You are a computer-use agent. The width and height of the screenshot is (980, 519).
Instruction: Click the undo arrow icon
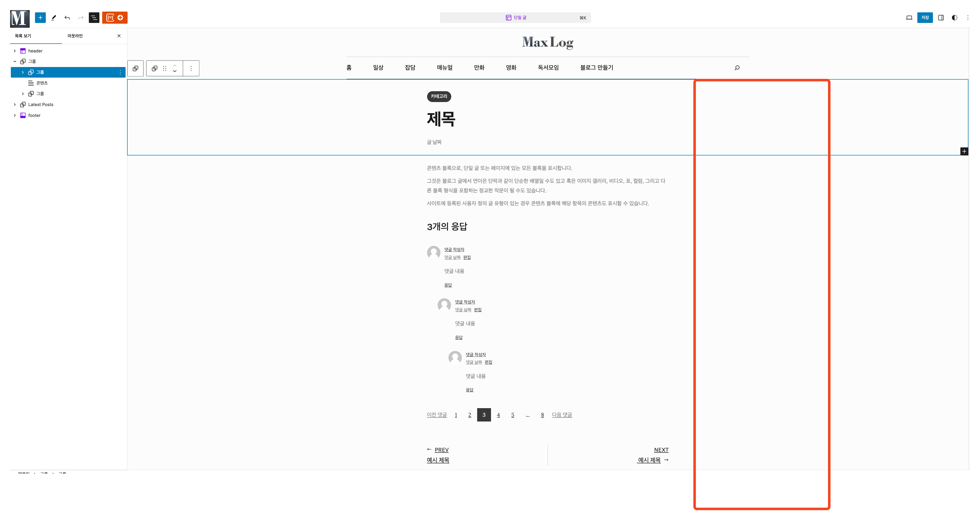[x=67, y=18]
